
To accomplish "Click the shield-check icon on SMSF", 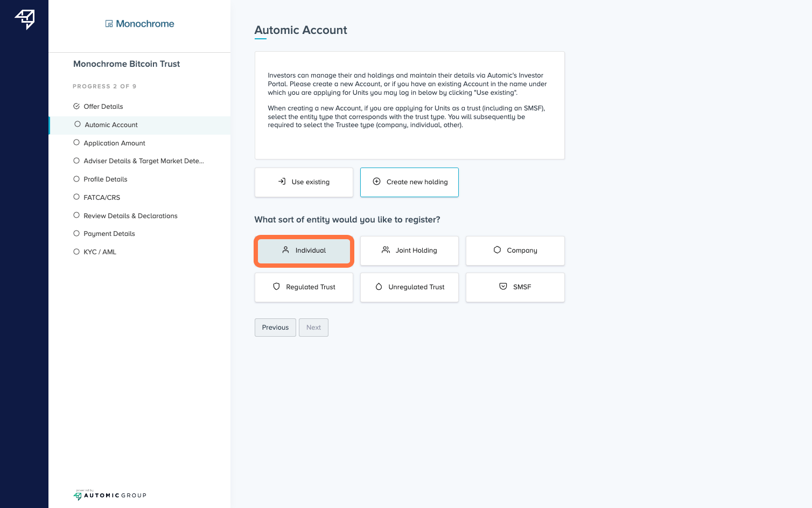I will (503, 287).
